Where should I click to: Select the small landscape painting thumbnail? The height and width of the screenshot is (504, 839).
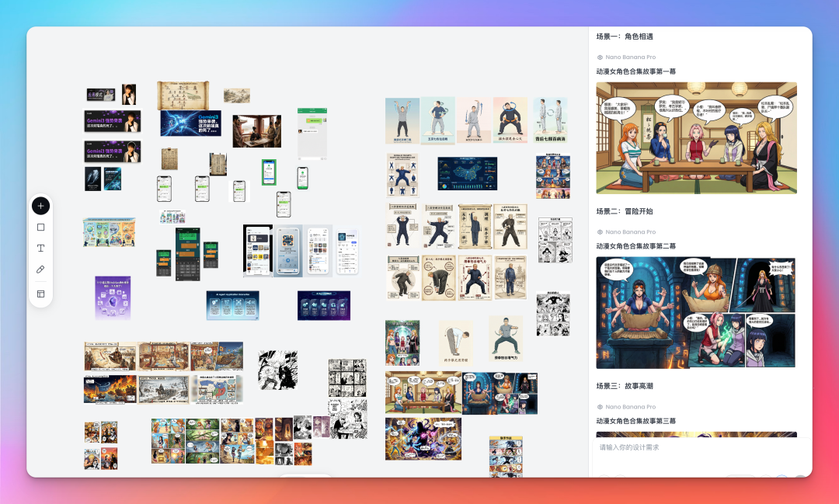click(236, 96)
